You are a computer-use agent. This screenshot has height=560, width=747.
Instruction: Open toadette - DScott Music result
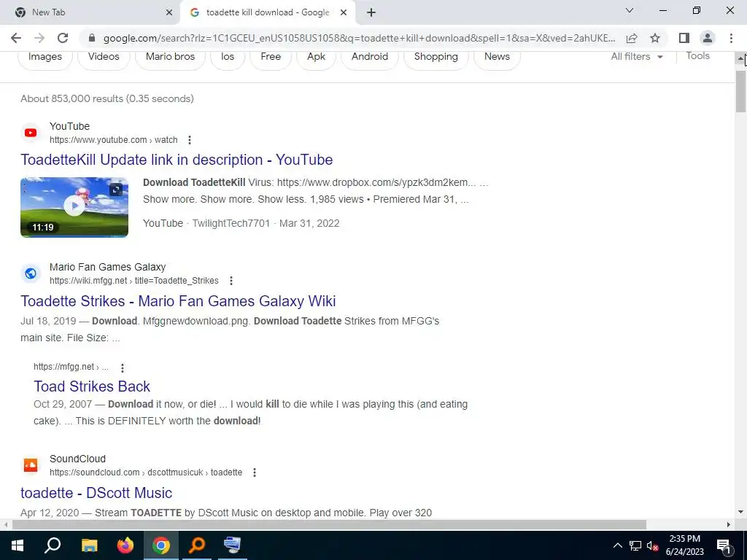coord(96,493)
